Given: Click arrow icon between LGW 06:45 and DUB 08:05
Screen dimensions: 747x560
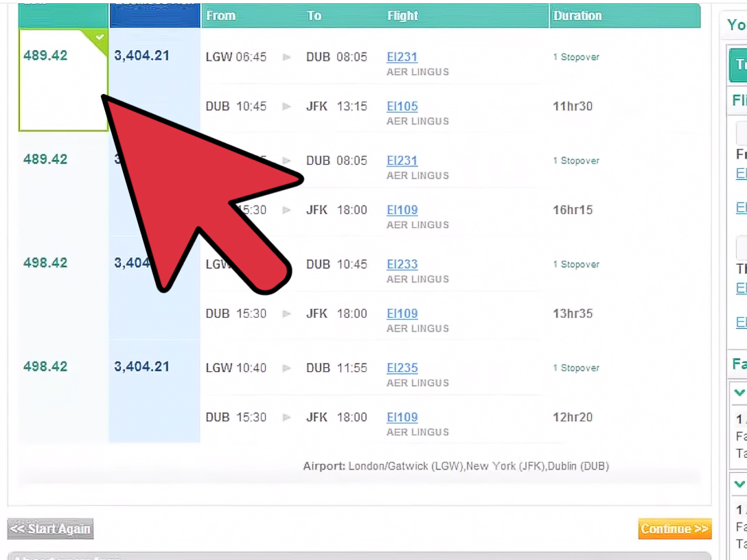Looking at the screenshot, I should tap(287, 57).
